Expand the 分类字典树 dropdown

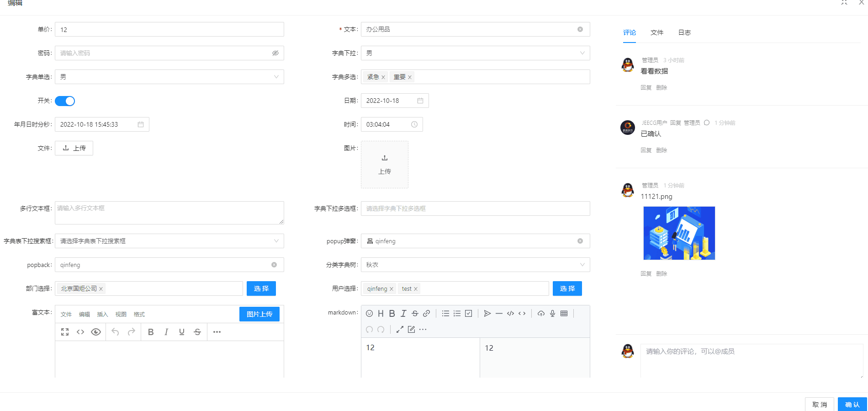point(476,265)
